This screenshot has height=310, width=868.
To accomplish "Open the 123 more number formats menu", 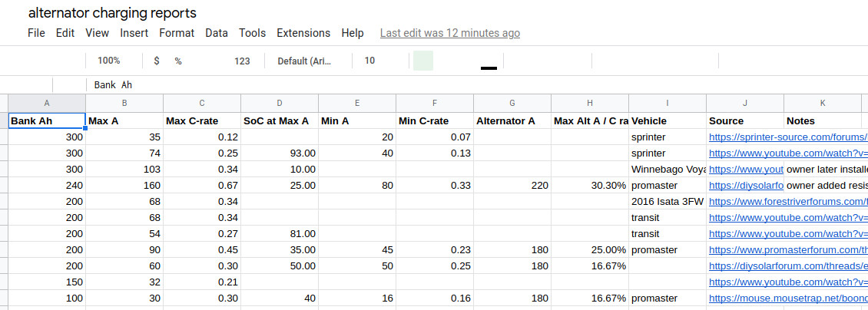I will click(242, 61).
